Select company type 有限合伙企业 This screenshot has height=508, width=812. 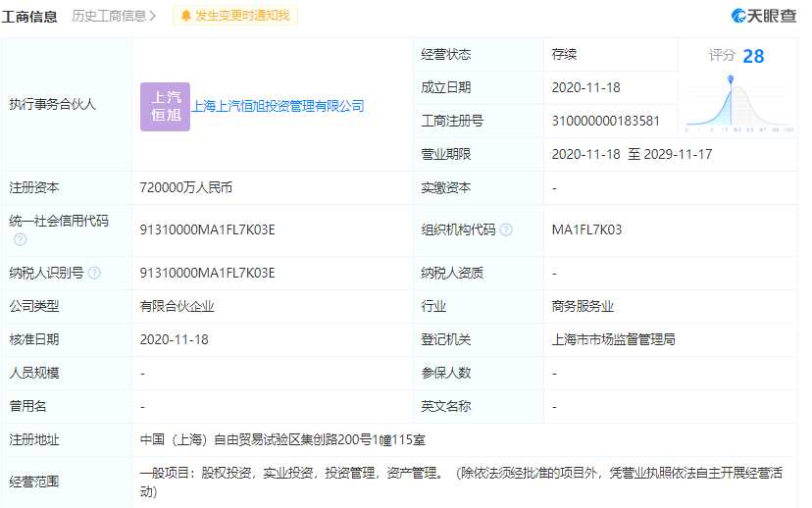pyautogui.click(x=178, y=306)
